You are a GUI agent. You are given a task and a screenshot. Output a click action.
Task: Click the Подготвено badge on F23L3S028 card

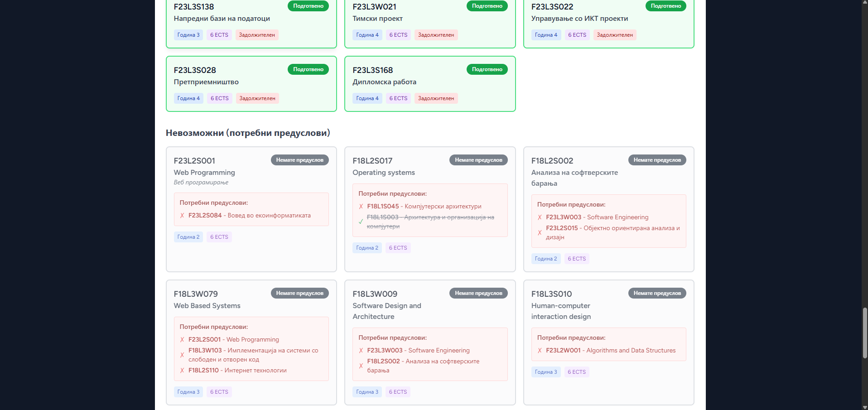308,69
